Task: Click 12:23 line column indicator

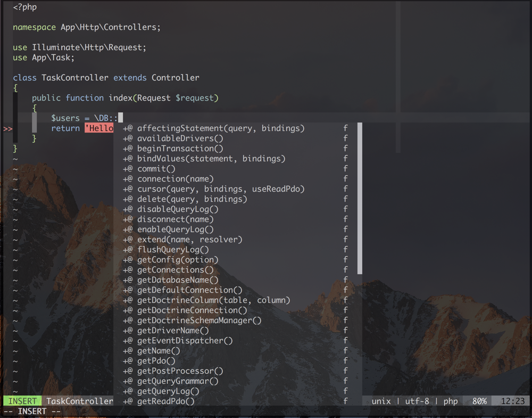Action: [513, 401]
